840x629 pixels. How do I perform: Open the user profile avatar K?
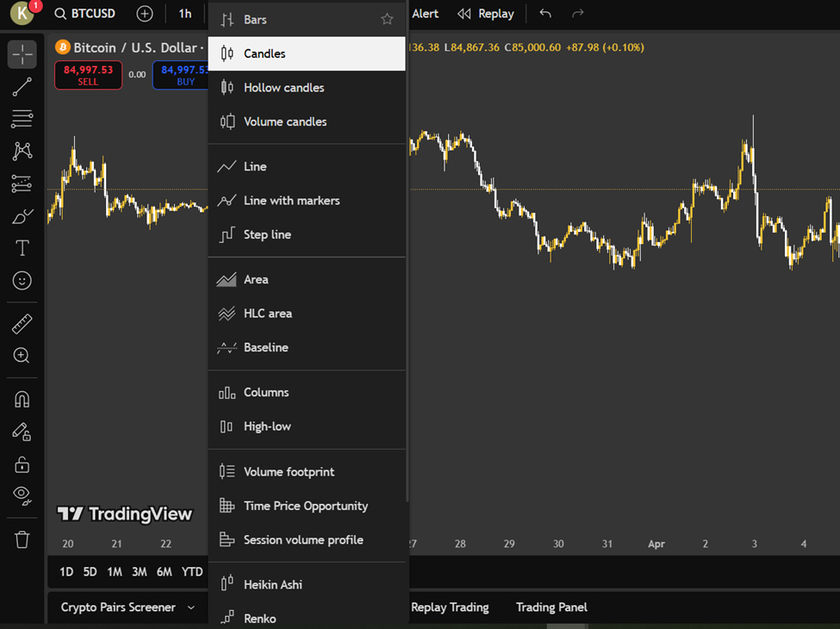coord(22,14)
